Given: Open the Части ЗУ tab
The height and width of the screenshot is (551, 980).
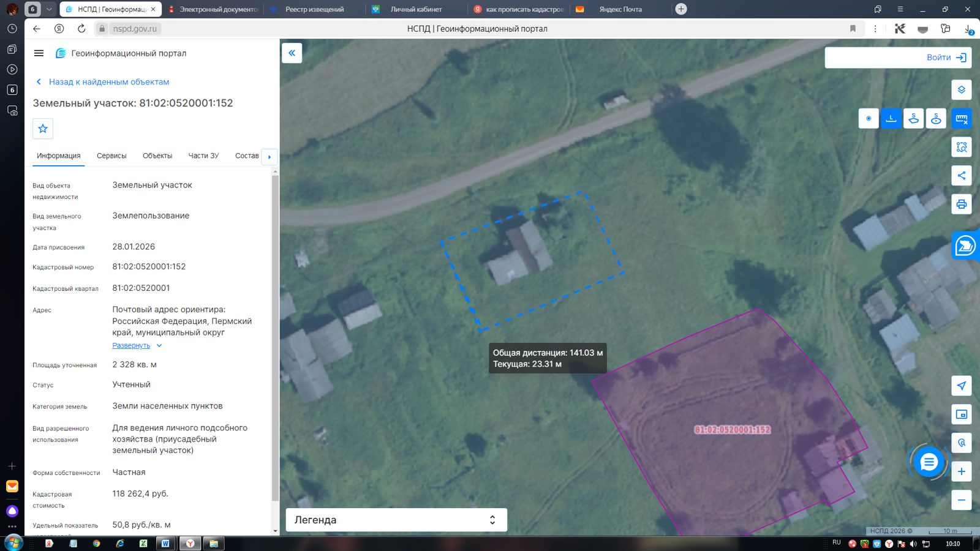Looking at the screenshot, I should (x=203, y=156).
